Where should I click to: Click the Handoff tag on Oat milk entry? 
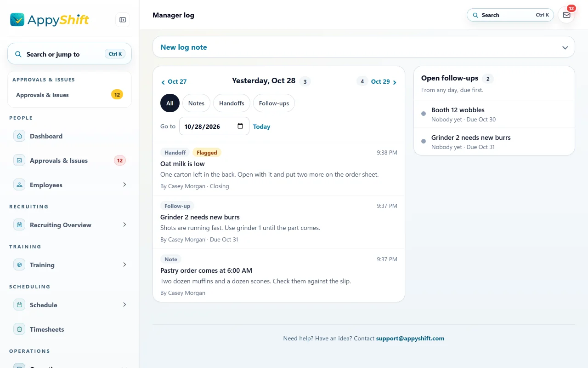point(175,152)
